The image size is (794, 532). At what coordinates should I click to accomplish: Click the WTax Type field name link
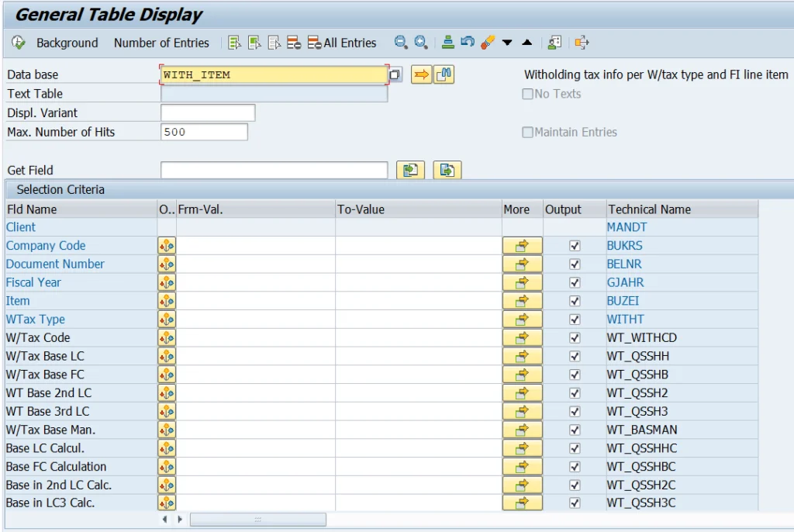pyautogui.click(x=36, y=320)
